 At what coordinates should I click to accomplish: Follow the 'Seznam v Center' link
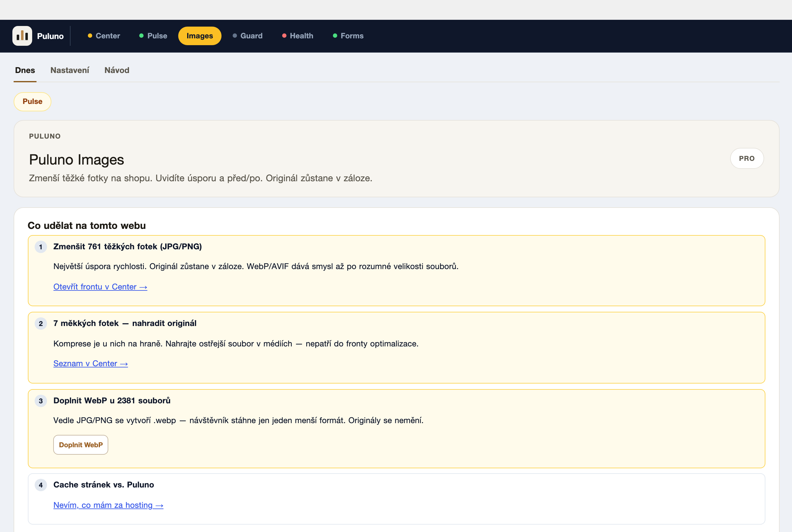[90, 363]
